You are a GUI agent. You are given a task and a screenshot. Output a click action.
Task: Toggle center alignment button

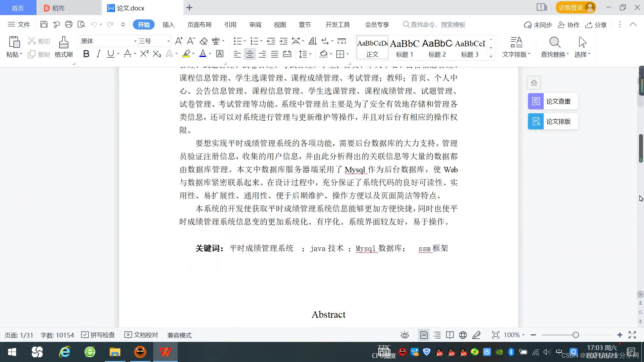250,54
